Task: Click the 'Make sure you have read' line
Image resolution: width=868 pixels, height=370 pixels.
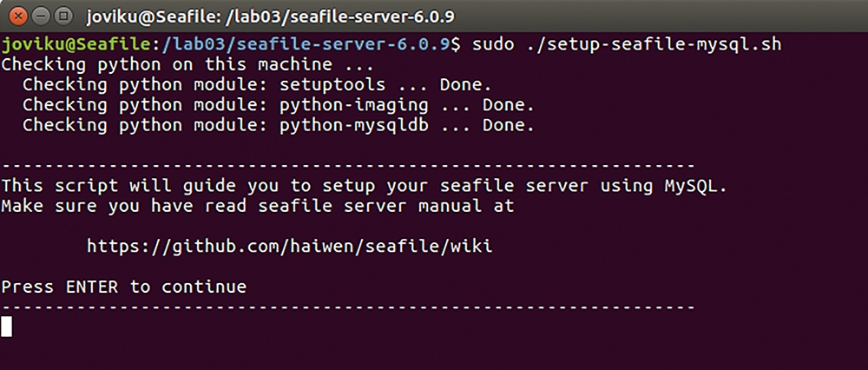Action: [258, 206]
